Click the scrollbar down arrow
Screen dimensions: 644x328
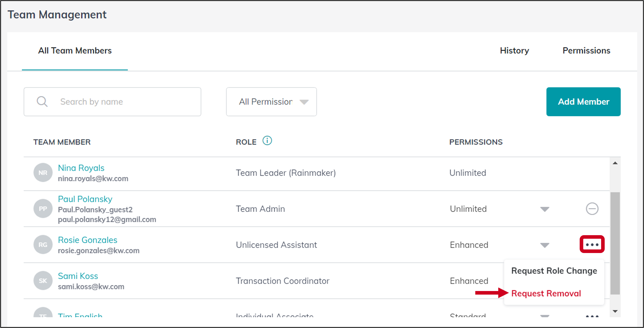tap(615, 311)
